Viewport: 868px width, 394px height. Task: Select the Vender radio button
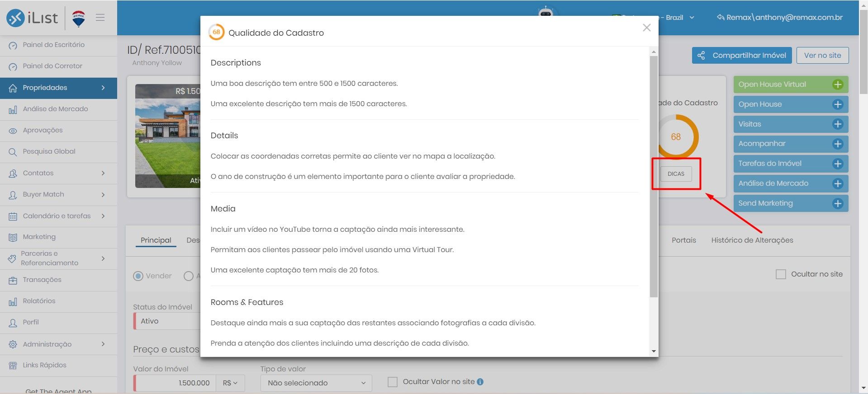(138, 276)
